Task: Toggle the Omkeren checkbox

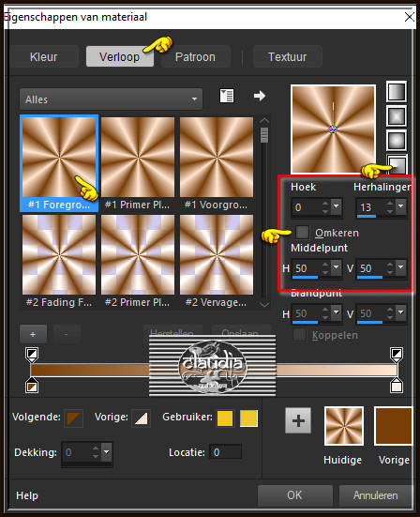Action: click(x=302, y=232)
